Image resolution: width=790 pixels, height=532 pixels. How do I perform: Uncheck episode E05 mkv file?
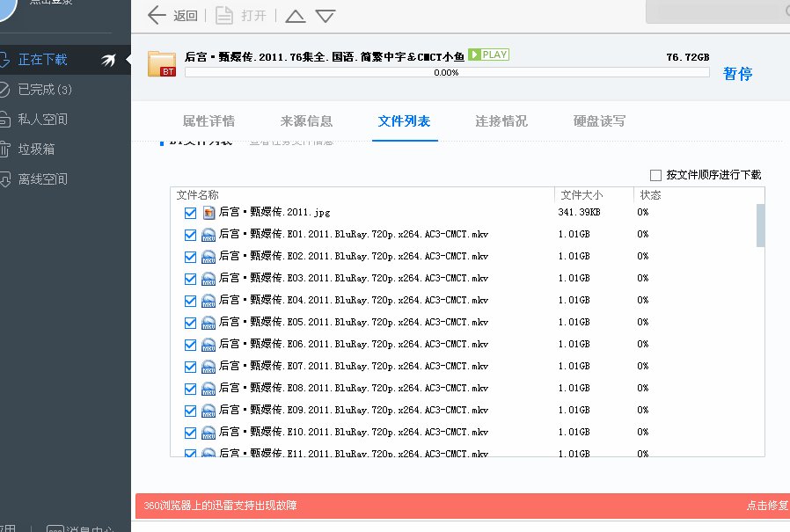[191, 322]
